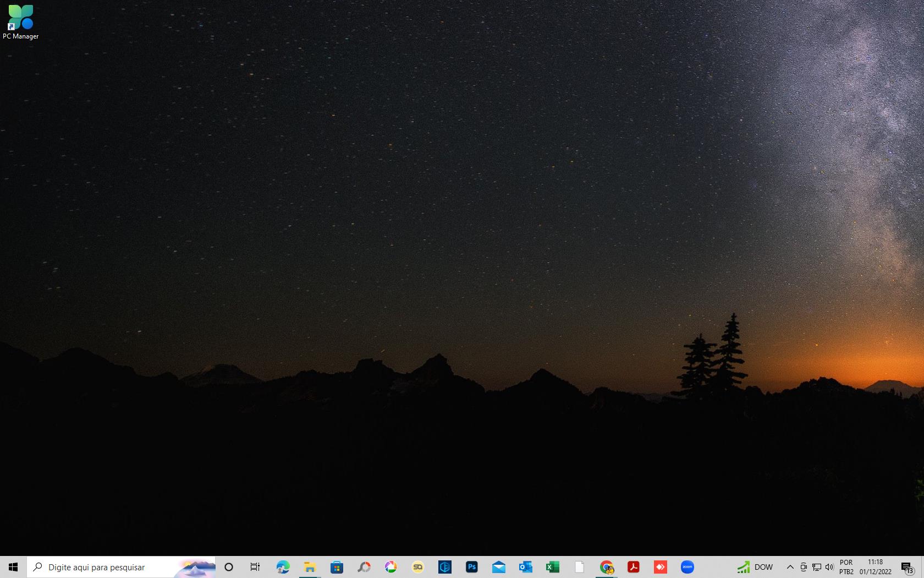Switch to the Google Chrome window
Viewport: 924px width, 578px height.
[x=607, y=567]
